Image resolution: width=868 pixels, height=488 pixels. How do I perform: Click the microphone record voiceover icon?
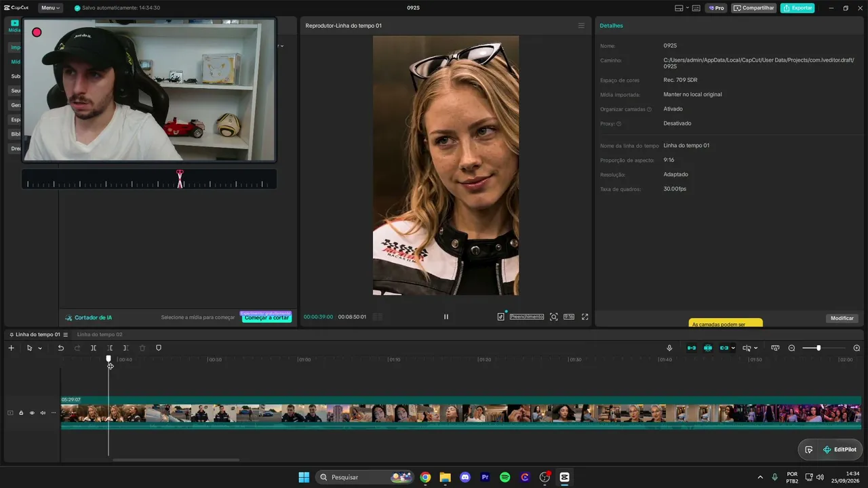coord(669,348)
